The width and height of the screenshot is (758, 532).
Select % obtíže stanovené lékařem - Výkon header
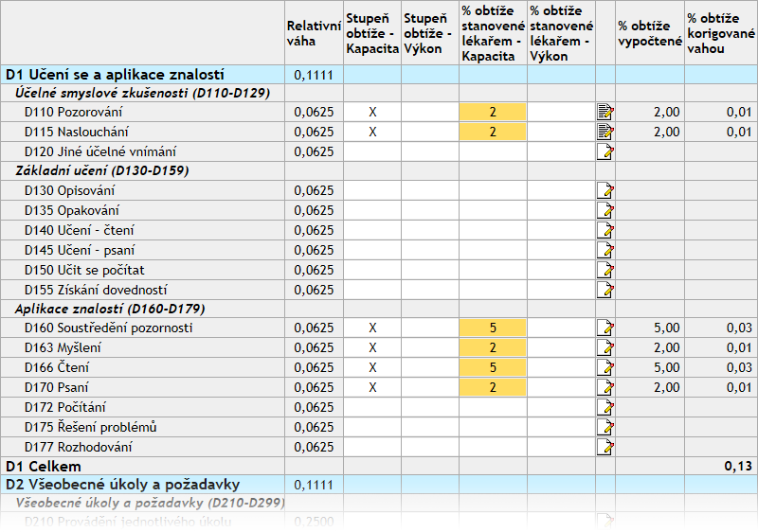pyautogui.click(x=561, y=33)
